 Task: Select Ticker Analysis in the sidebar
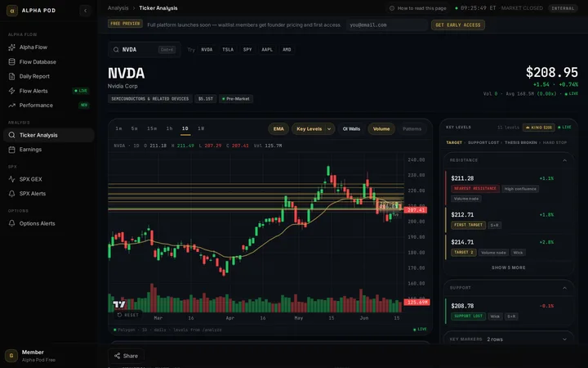click(49, 135)
